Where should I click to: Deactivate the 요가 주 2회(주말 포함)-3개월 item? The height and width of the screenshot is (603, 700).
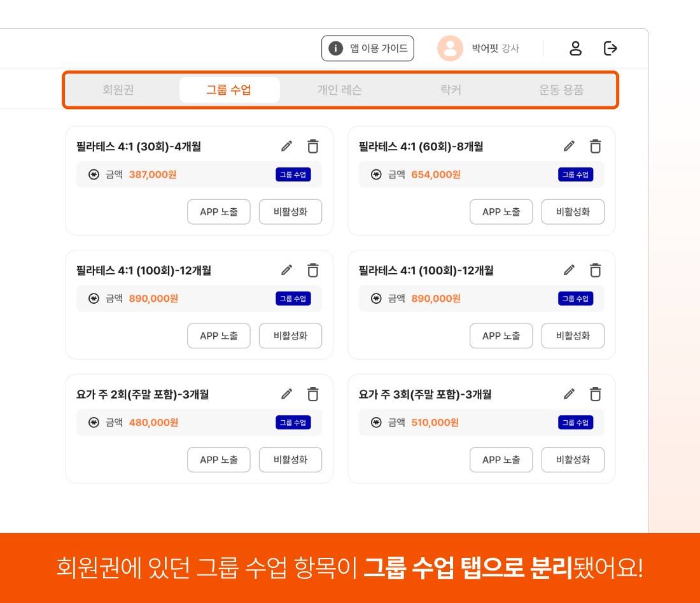pos(290,460)
